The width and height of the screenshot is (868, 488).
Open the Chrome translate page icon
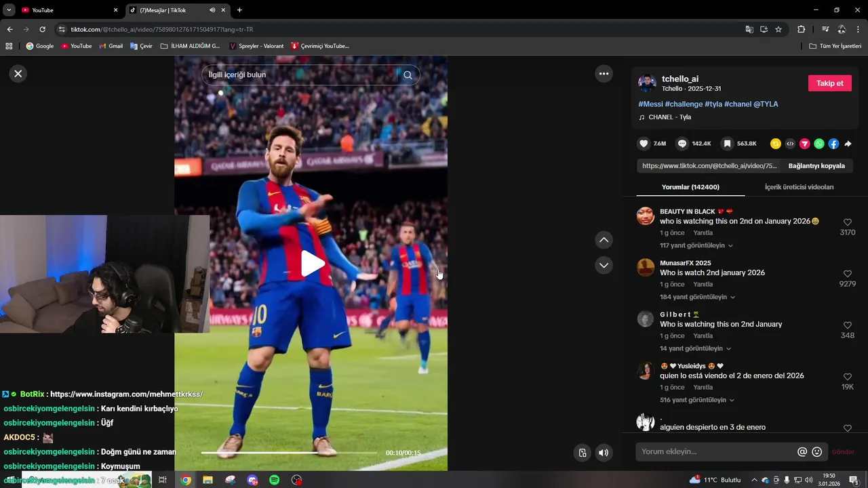pos(749,29)
